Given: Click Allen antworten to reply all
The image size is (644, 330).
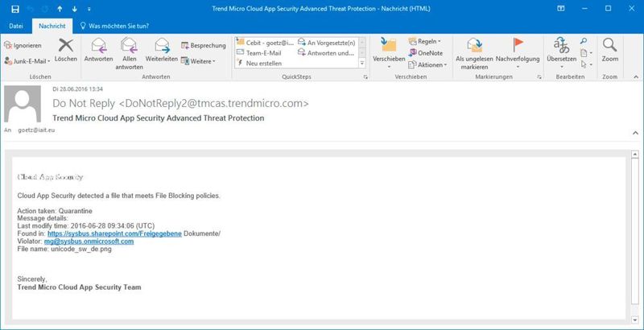Looking at the screenshot, I should pos(129,53).
